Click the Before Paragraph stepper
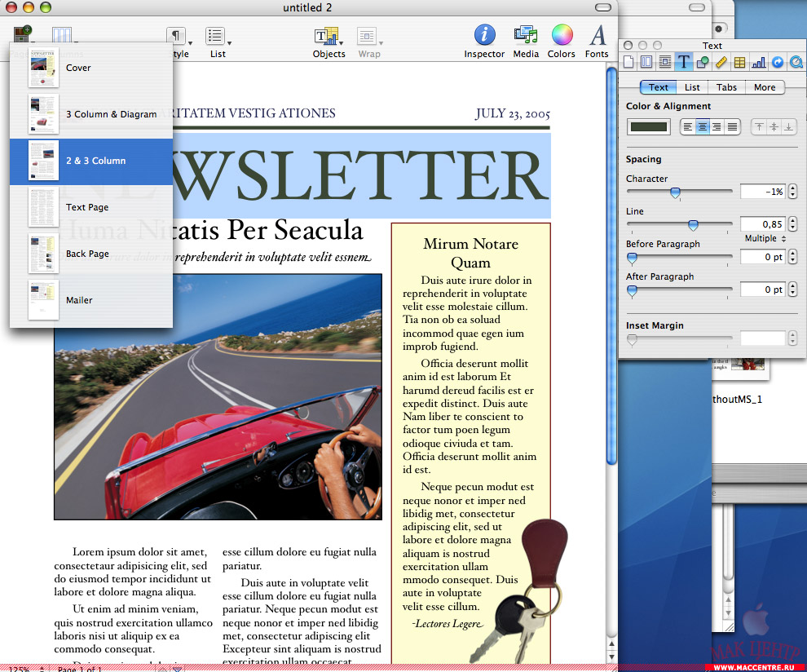Screen dimensions: 807x672 coord(792,256)
